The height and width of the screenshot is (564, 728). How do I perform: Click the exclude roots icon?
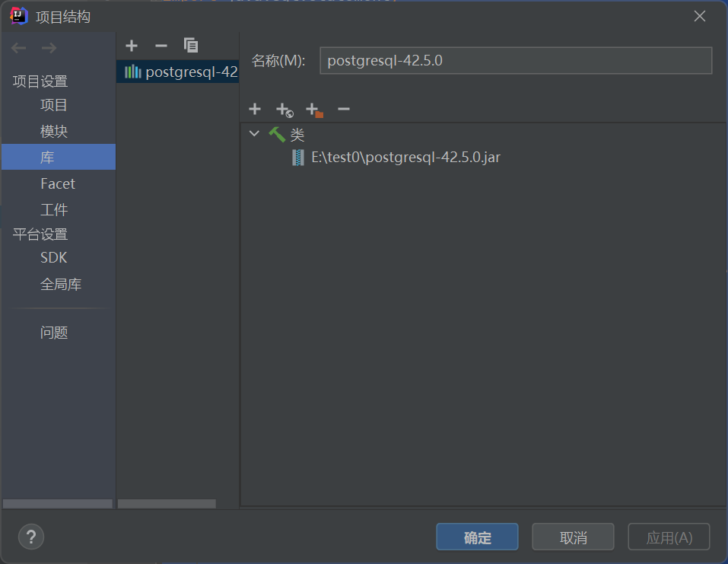(314, 110)
